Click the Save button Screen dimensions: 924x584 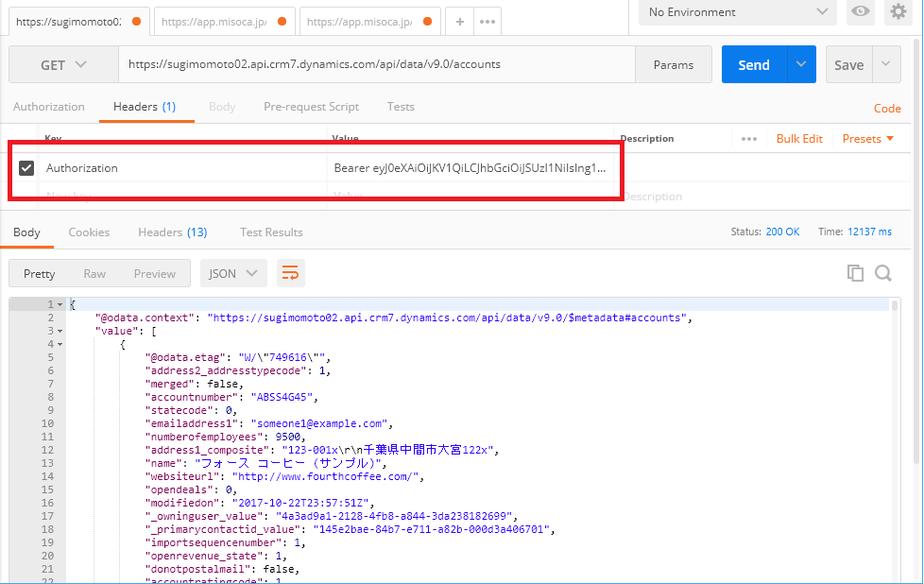click(848, 65)
